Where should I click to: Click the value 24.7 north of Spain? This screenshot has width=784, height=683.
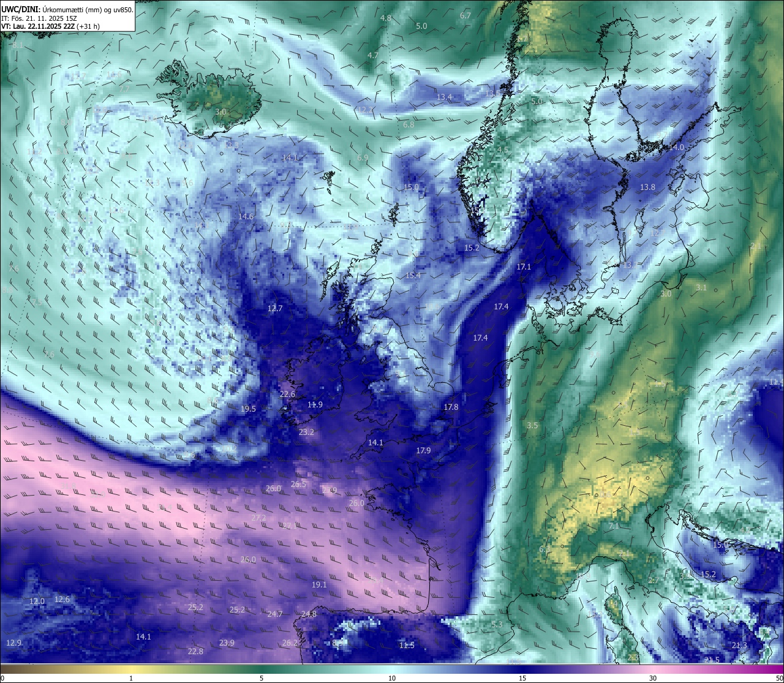[x=275, y=614]
